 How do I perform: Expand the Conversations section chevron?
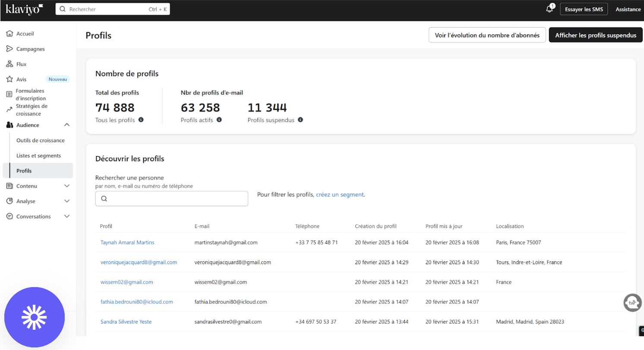coord(67,216)
